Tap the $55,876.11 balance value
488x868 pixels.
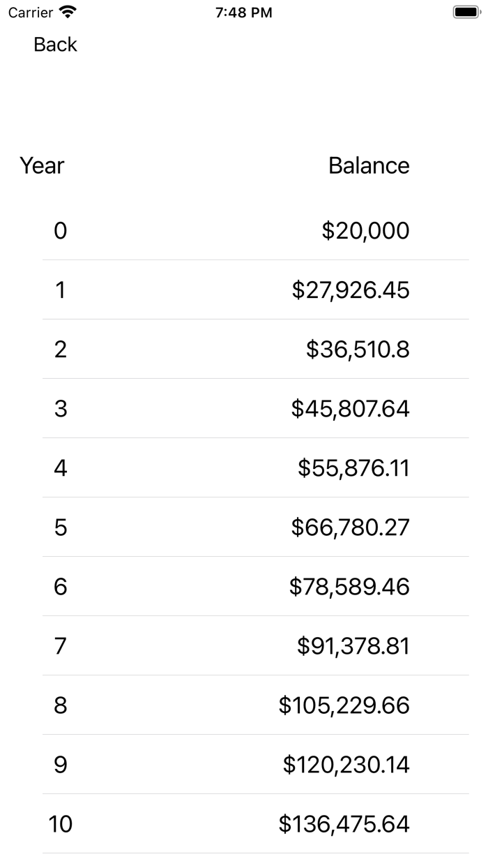(x=355, y=467)
